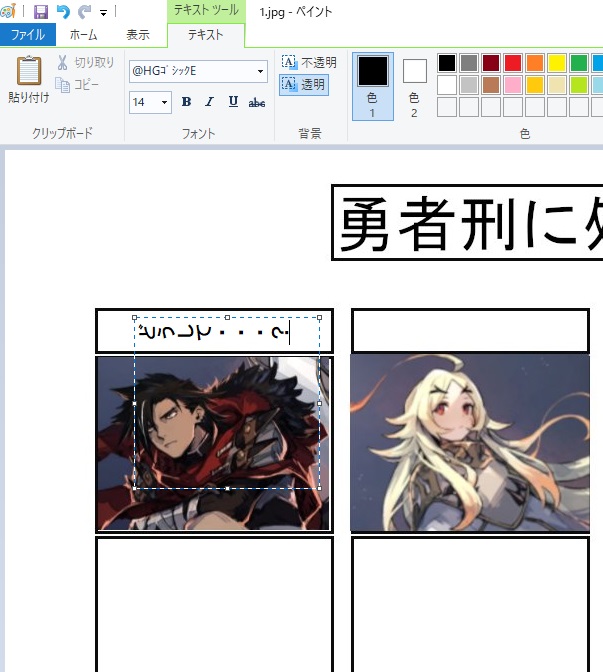
Task: Toggle strikethrough text formatting
Action: pyautogui.click(x=257, y=102)
